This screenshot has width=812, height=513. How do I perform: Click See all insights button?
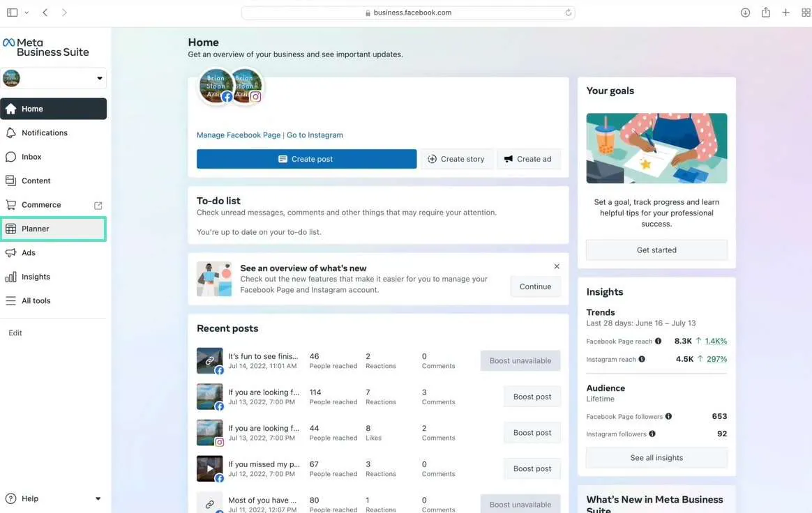click(656, 458)
